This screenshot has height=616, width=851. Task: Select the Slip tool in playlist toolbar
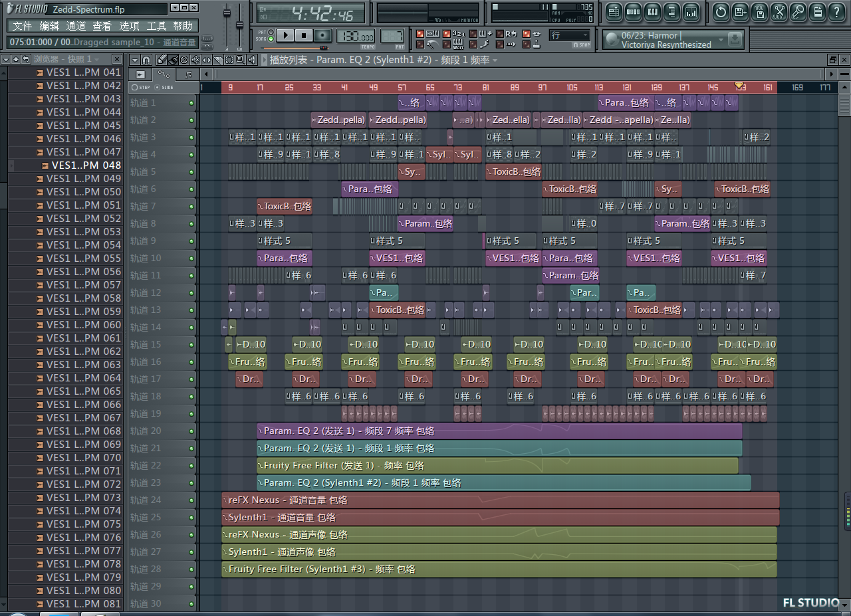coord(207,60)
